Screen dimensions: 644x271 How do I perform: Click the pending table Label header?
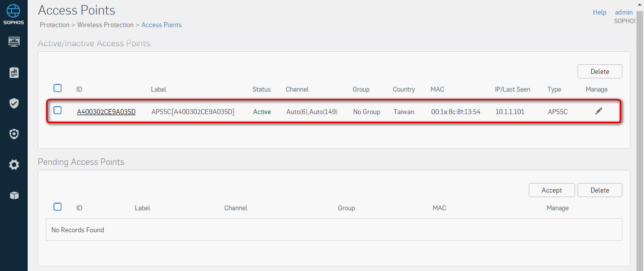[142, 208]
